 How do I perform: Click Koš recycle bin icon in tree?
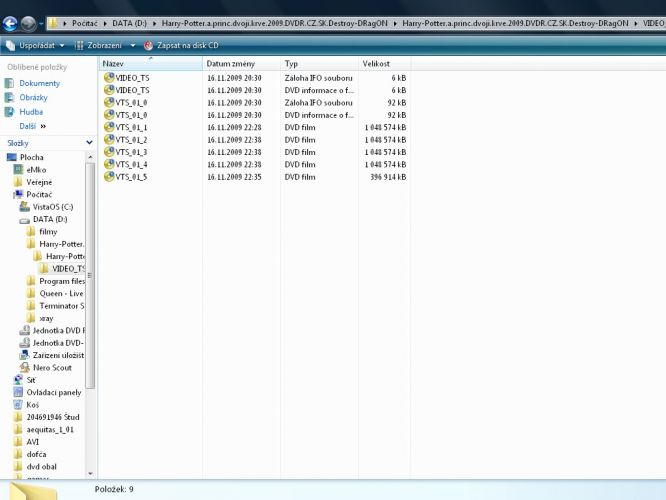click(x=18, y=404)
